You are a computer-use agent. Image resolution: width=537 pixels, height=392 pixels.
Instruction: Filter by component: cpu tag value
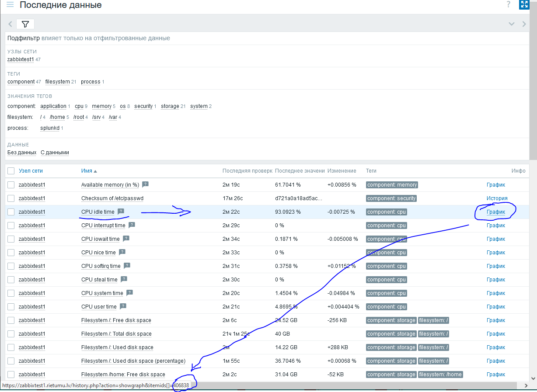[79, 106]
